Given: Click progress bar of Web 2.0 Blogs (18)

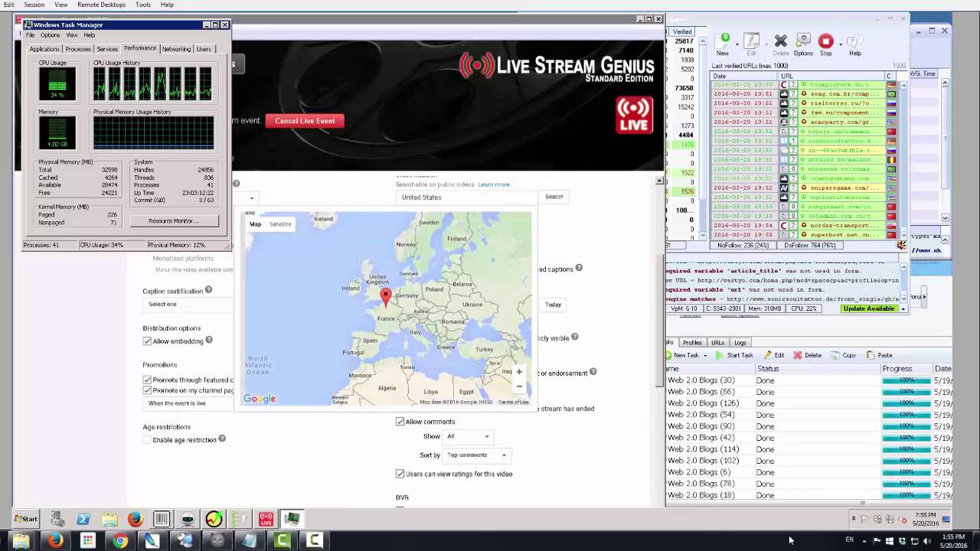Looking at the screenshot, I should coord(906,495).
